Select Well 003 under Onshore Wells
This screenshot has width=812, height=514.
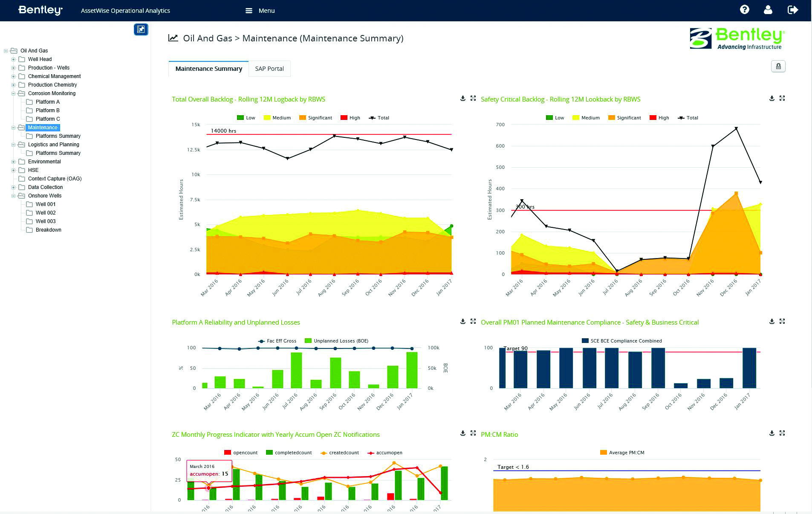tap(46, 221)
